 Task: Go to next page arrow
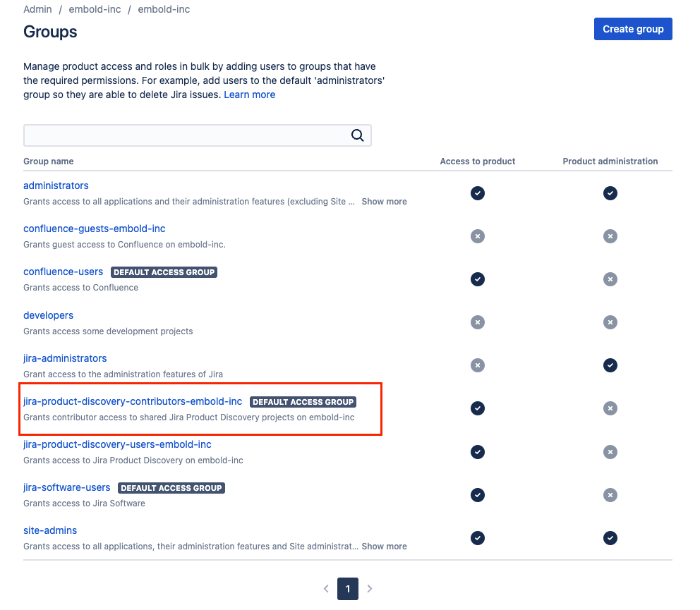[370, 589]
